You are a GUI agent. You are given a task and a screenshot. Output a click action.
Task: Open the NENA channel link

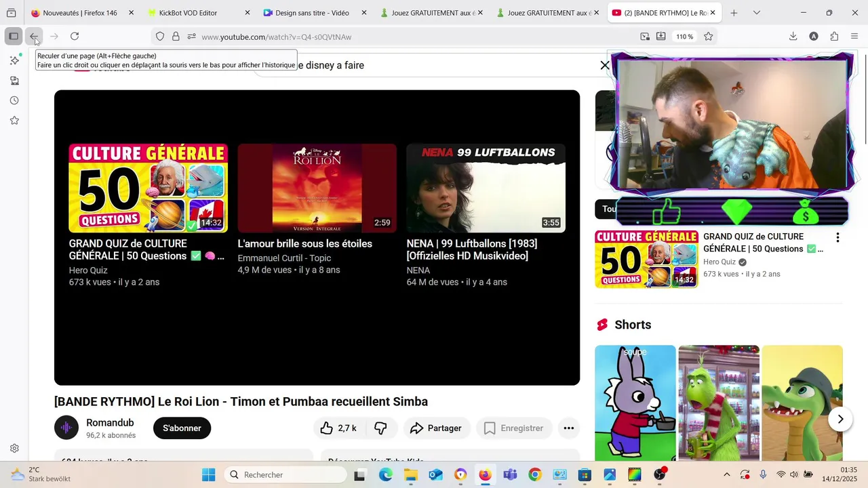click(418, 270)
